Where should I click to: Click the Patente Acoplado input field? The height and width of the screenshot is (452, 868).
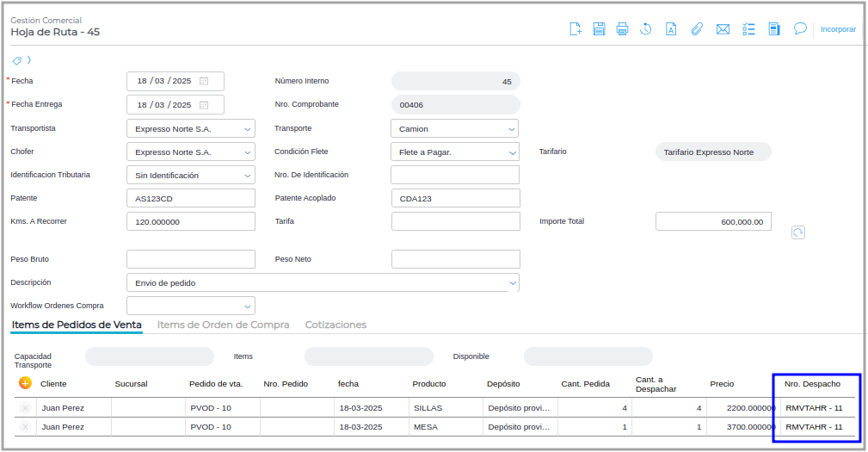[455, 199]
